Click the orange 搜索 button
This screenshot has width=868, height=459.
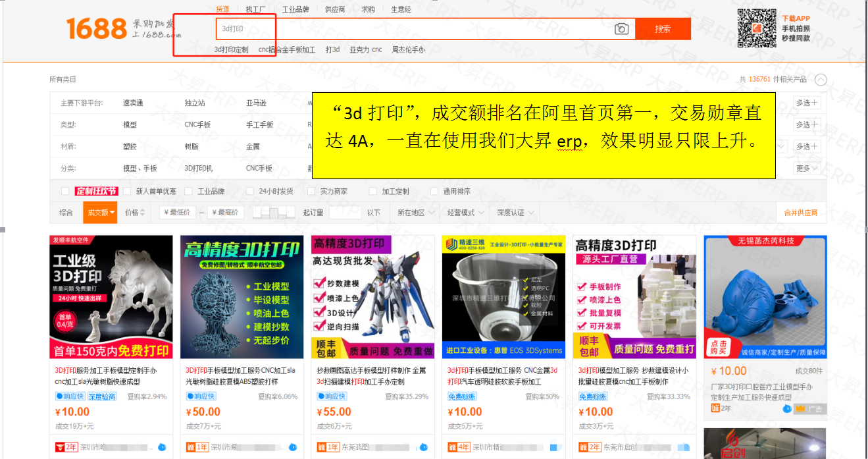663,29
